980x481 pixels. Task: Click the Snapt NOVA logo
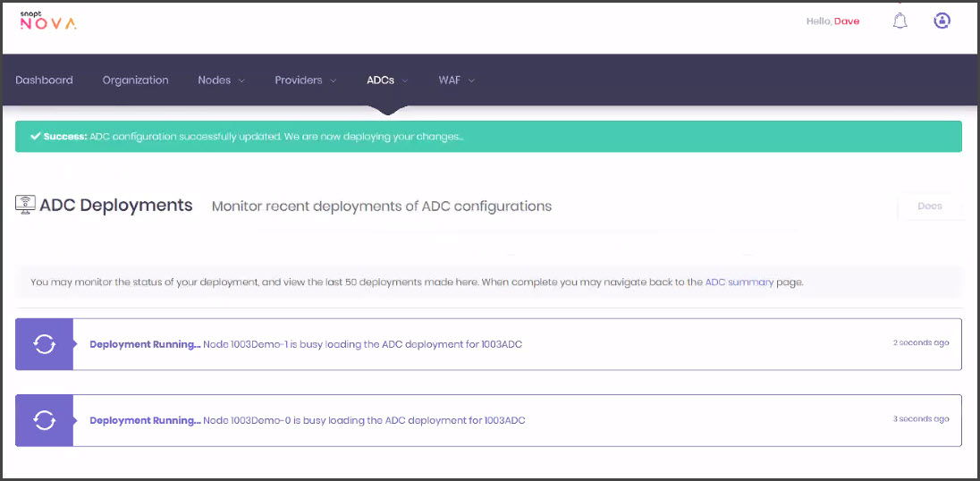tap(48, 21)
